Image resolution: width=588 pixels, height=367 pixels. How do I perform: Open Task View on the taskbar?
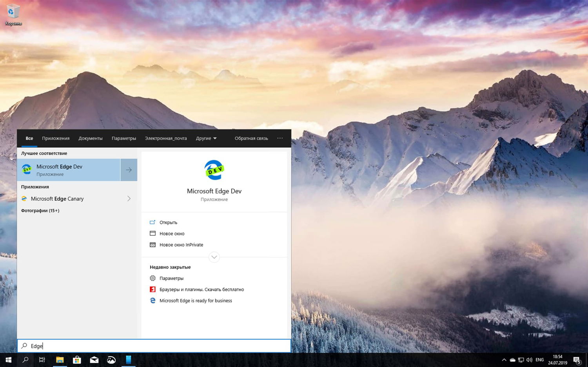tap(42, 360)
